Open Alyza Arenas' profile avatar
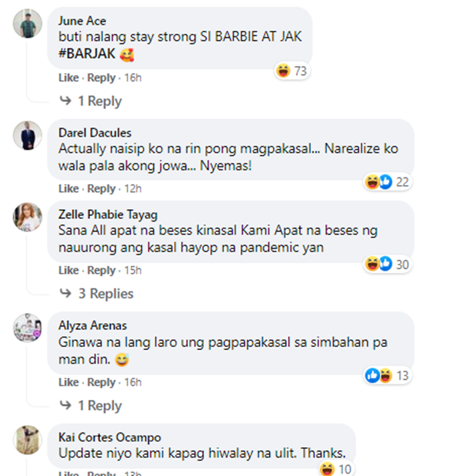 (28, 328)
